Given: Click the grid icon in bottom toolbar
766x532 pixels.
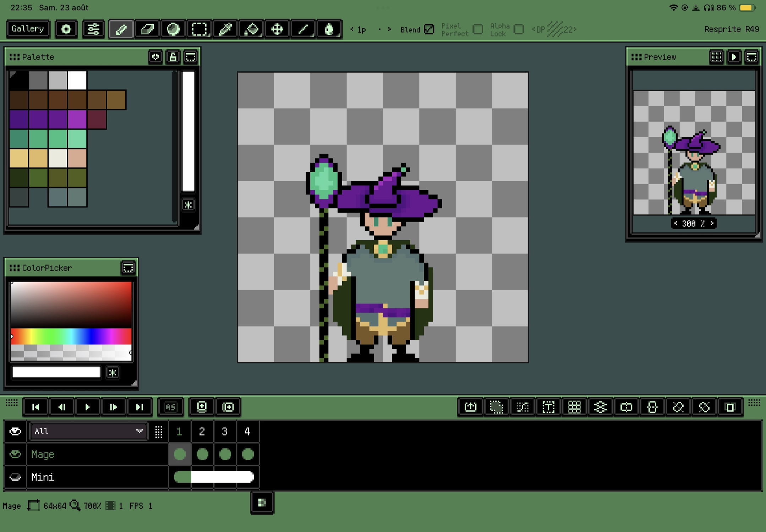Looking at the screenshot, I should point(574,407).
